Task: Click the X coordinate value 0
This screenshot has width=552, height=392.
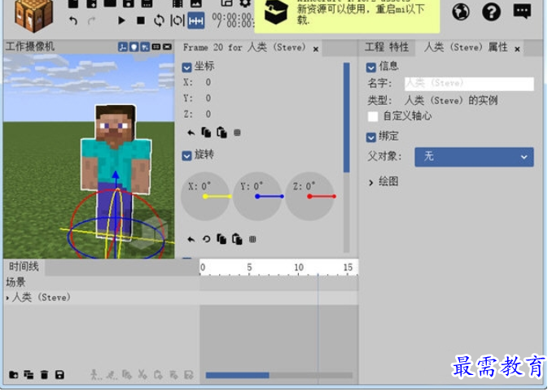Action: pyautogui.click(x=208, y=82)
